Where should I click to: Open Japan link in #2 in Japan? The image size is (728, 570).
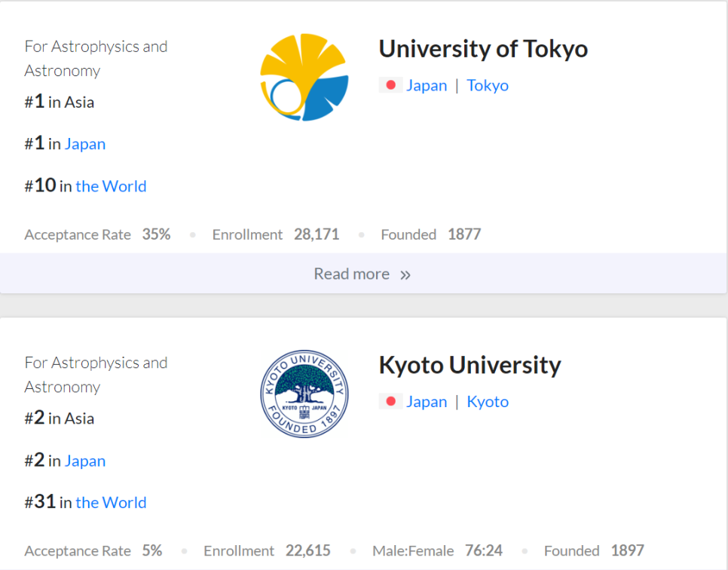point(85,461)
